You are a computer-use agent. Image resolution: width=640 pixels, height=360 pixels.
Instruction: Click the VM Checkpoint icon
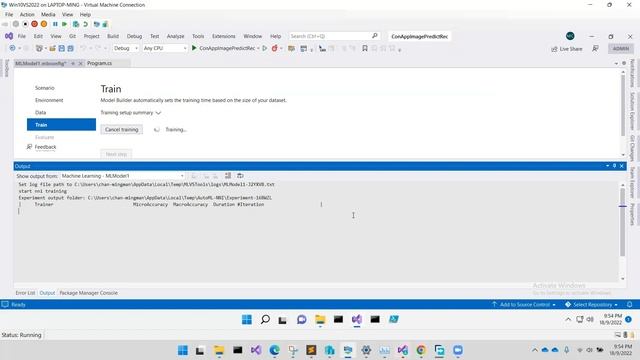(x=76, y=24)
